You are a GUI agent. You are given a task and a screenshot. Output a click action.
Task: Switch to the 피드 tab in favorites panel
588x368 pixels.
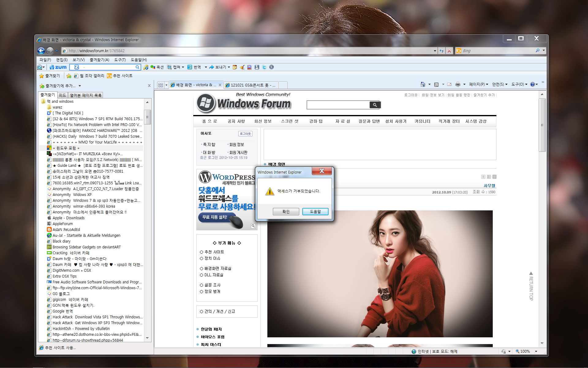coord(62,95)
